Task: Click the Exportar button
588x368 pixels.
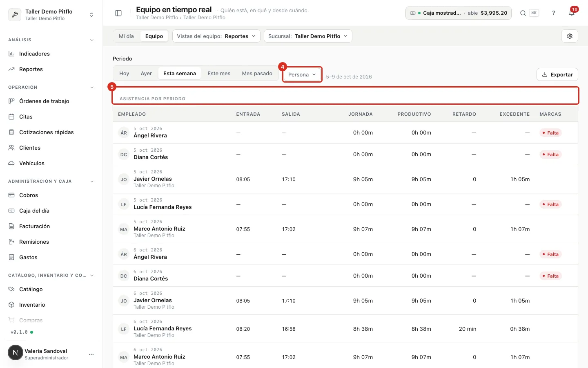Action: [x=557, y=74]
